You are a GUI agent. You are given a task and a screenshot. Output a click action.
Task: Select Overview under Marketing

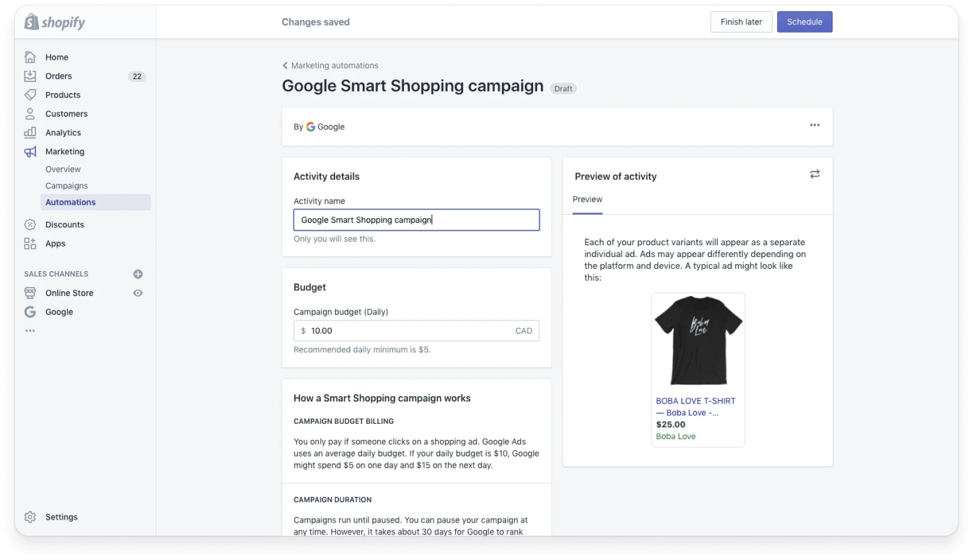(63, 169)
